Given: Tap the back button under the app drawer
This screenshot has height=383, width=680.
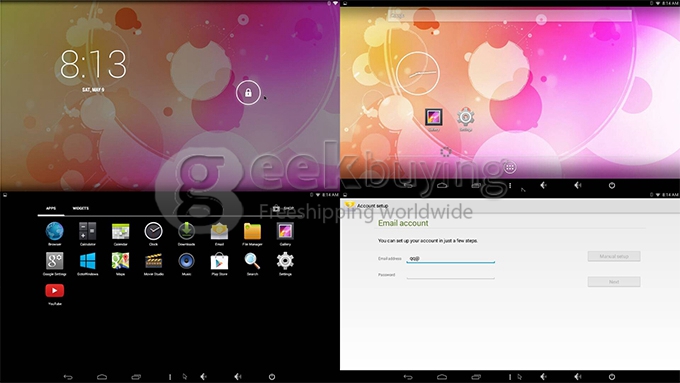Looking at the screenshot, I should [68, 376].
